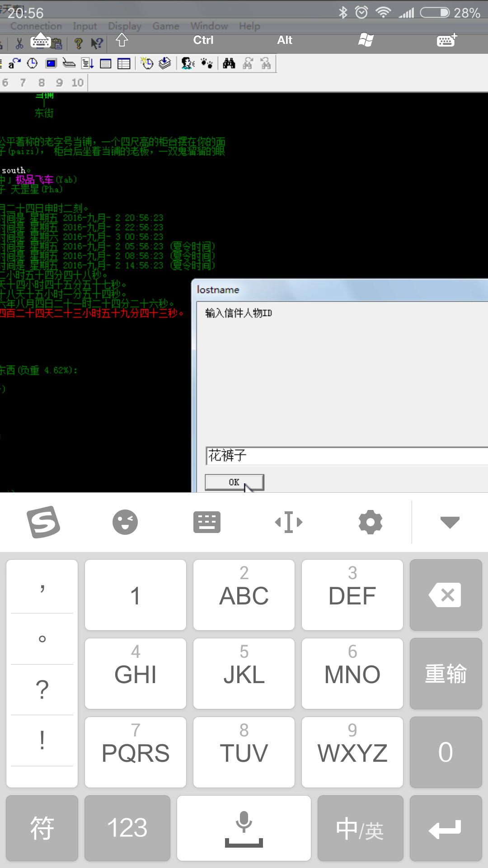
Task: Tap the Windows logo overlay key
Action: (366, 40)
